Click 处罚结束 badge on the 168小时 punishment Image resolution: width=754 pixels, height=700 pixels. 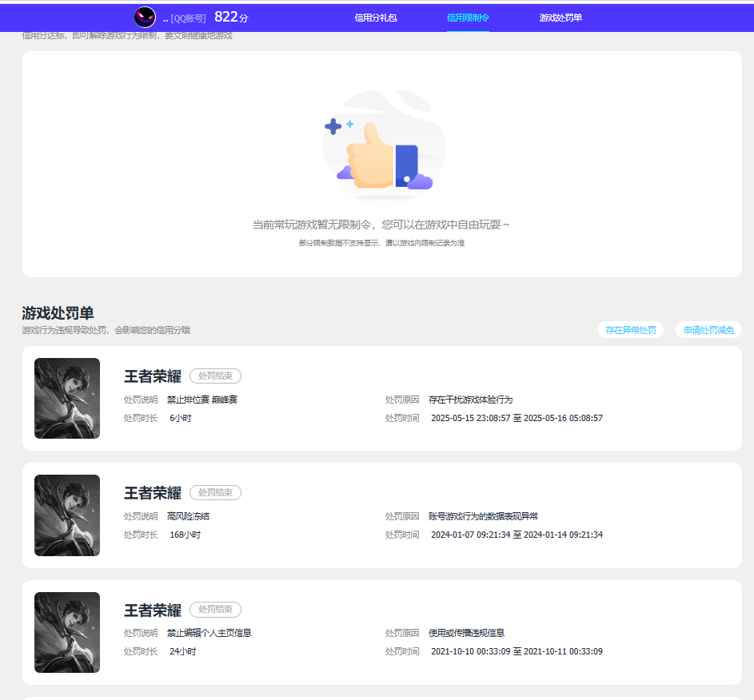tap(215, 493)
